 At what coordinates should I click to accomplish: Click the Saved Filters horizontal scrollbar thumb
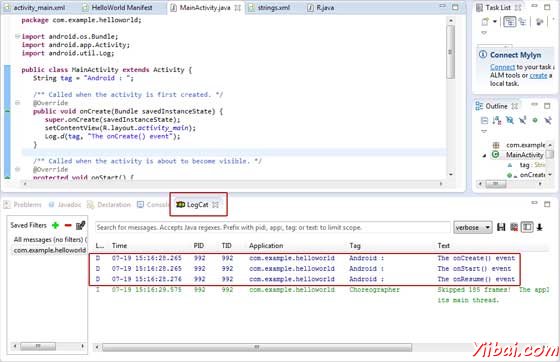click(x=38, y=346)
